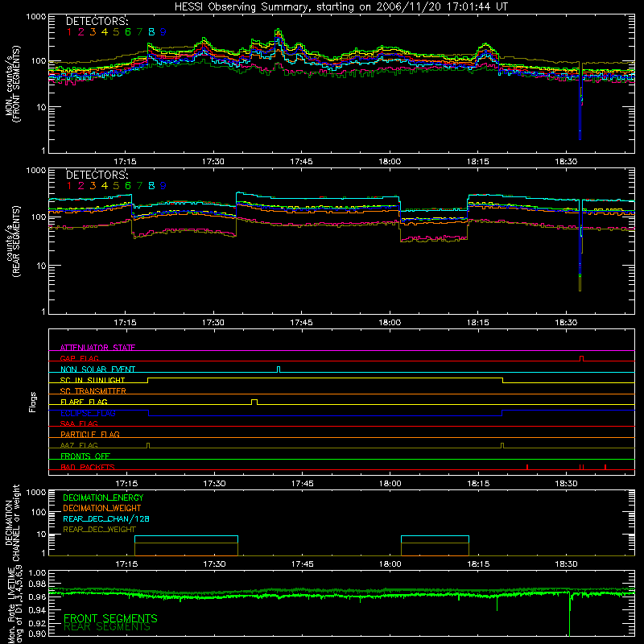Click the FRONTS_OFF flag label
644x644 pixels.
(85, 456)
